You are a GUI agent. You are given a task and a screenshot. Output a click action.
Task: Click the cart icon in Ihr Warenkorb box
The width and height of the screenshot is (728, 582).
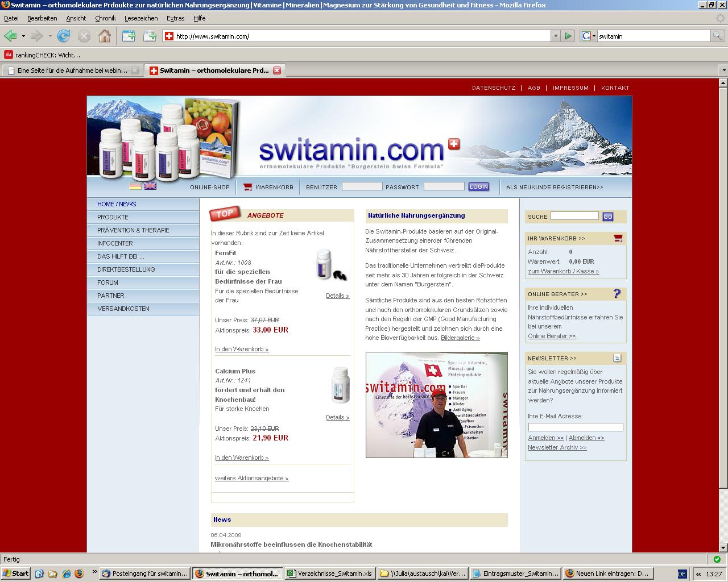618,238
